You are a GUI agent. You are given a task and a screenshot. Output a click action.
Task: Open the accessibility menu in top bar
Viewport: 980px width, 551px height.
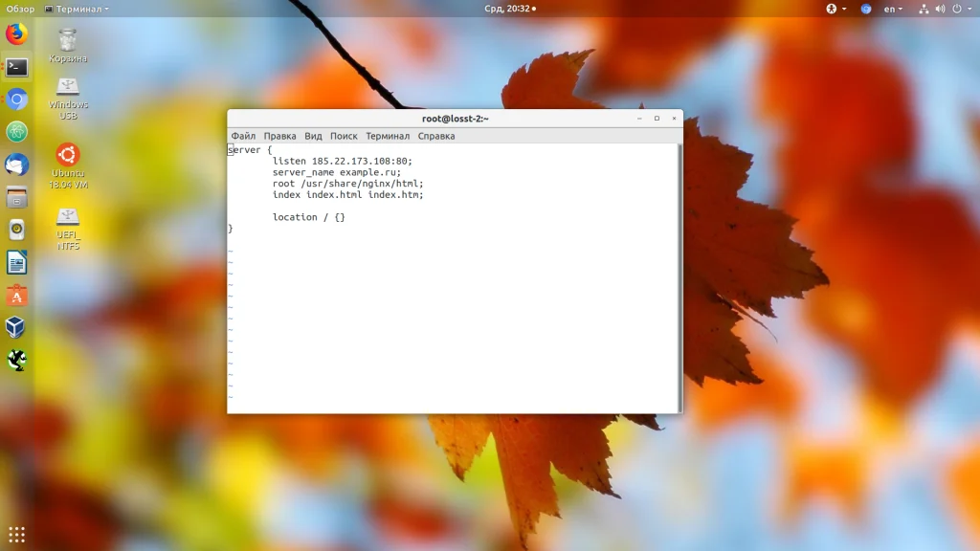tap(835, 9)
